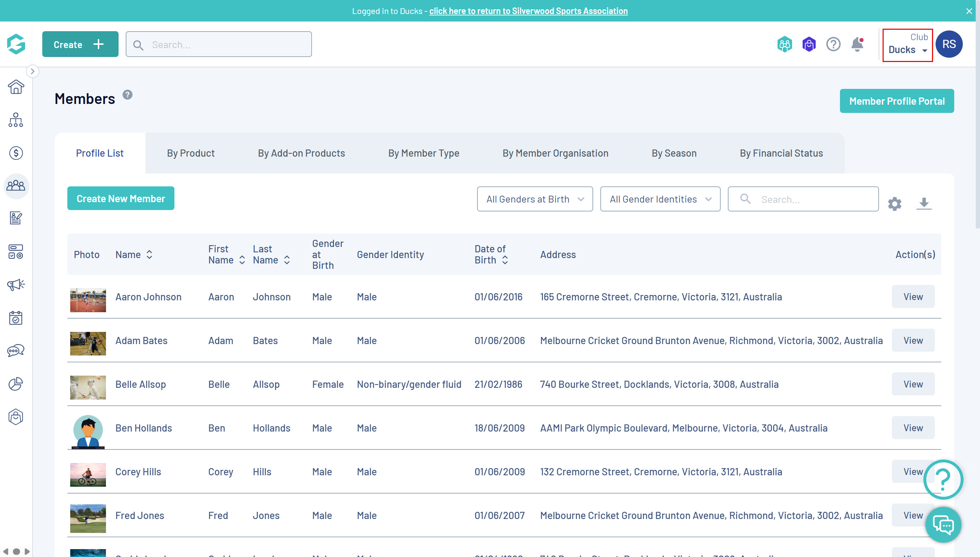Open the organisation hierarchy sidebar icon
The image size is (980, 557).
(x=16, y=120)
